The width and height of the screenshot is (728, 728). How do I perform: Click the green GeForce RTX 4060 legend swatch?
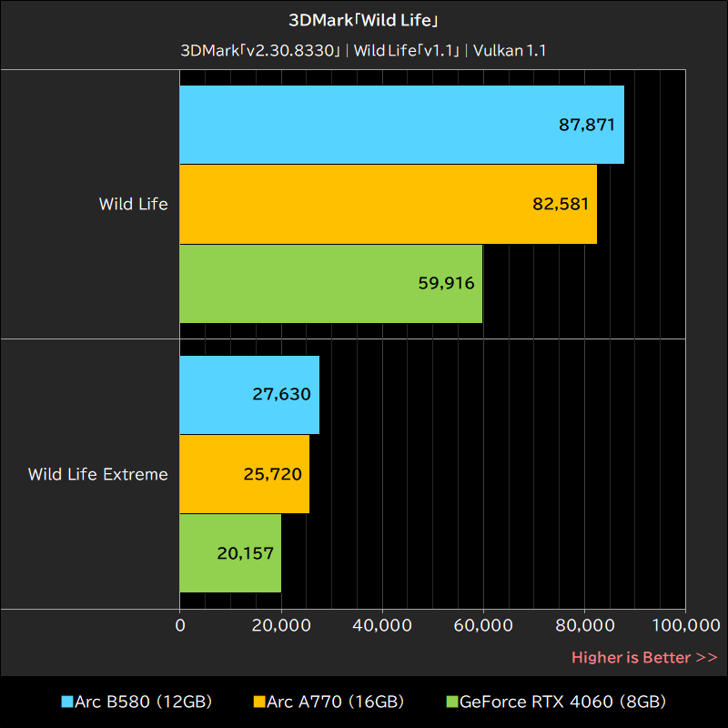click(x=451, y=702)
